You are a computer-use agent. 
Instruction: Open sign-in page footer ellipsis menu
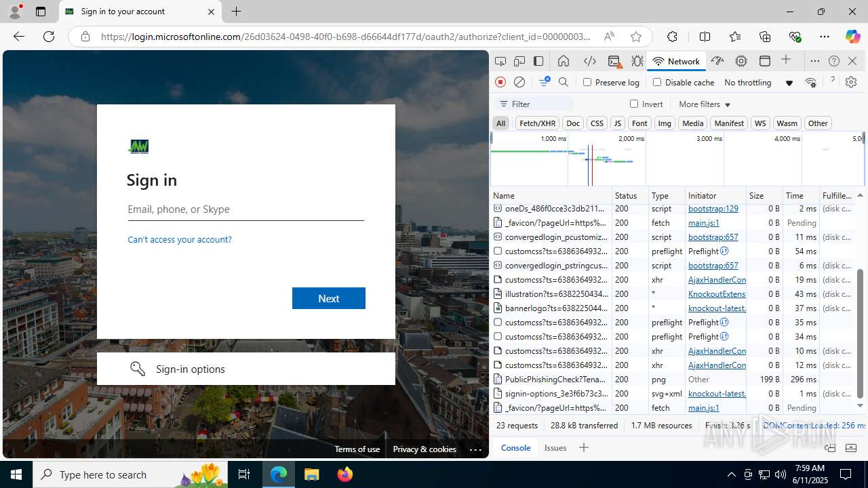tap(475, 449)
